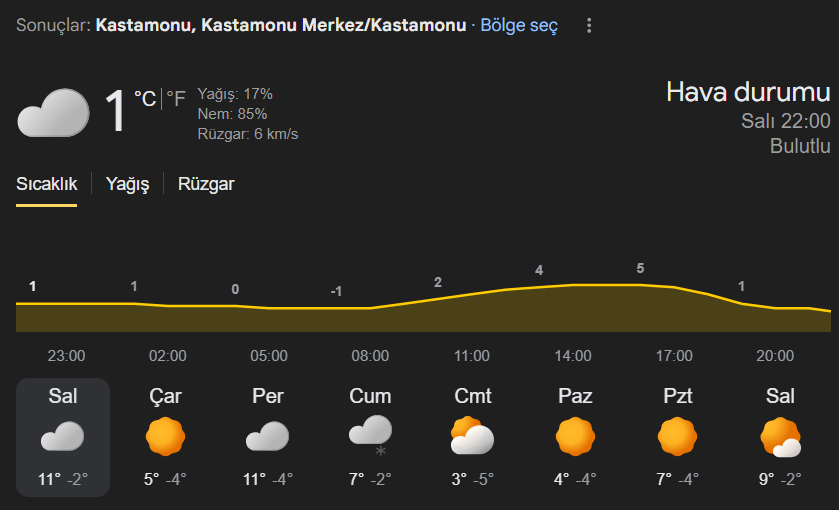
Task: Click the 14:00 time label on the chart
Action: pyautogui.click(x=573, y=356)
